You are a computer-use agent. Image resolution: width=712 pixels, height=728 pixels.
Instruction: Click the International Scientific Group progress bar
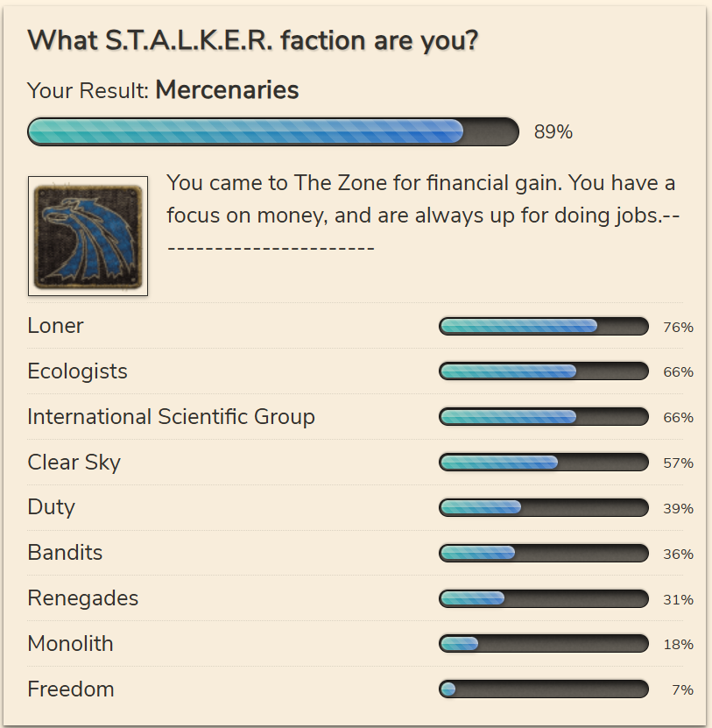pos(544,417)
